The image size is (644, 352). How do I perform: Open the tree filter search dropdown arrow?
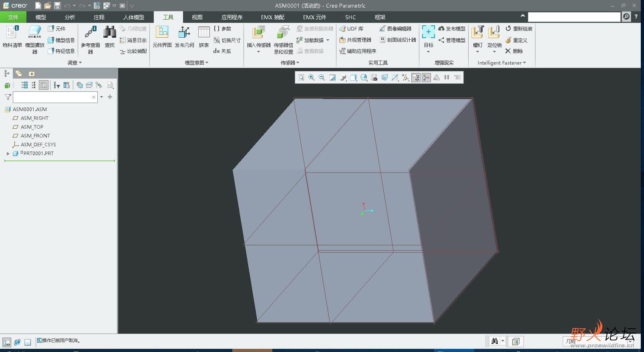pos(101,97)
